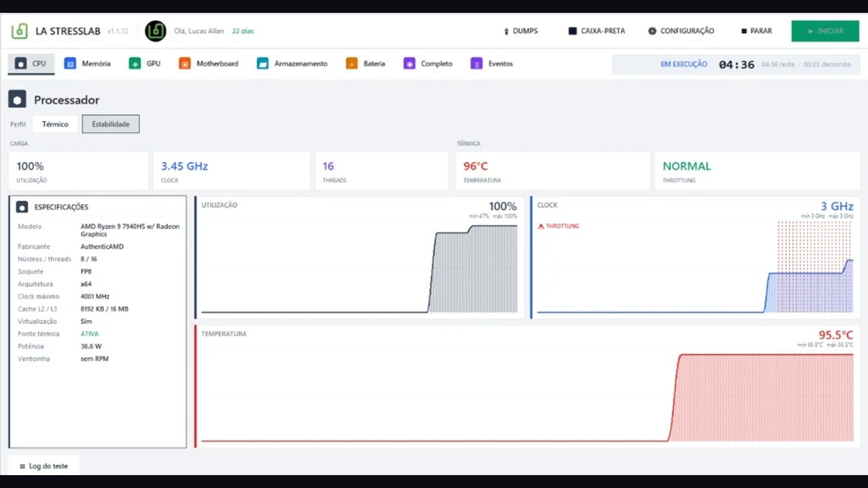Switch to the GPU tab
Screen dimensions: 868x488
click(x=145, y=64)
